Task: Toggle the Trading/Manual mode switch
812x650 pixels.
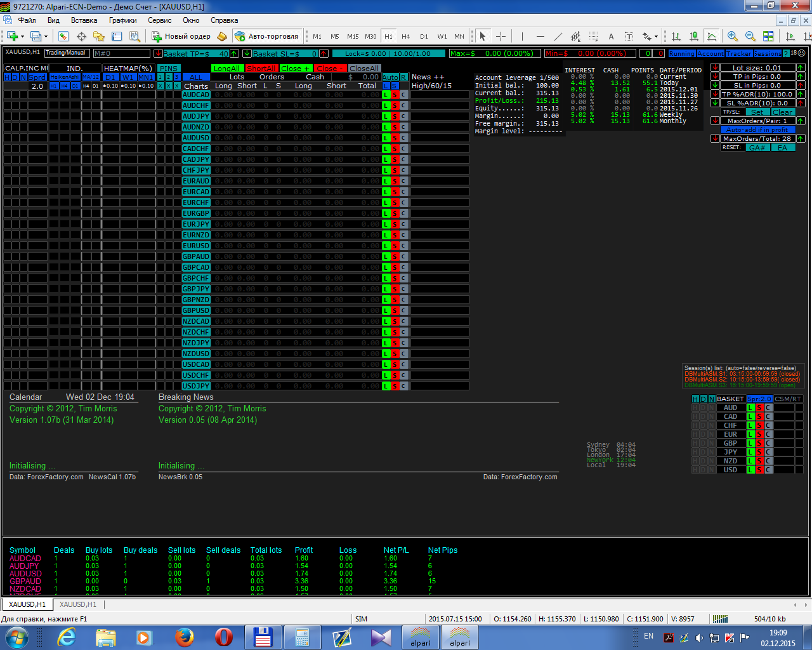Action: (66, 53)
